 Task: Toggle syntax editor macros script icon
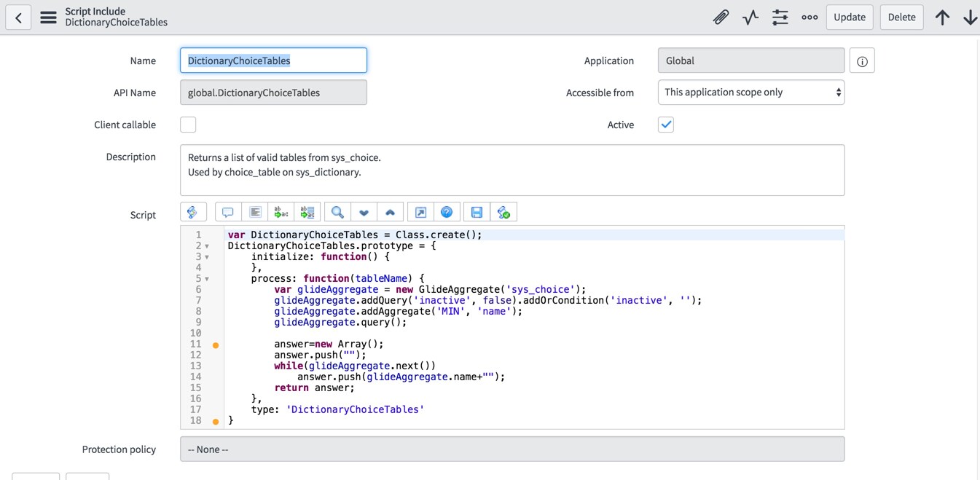(x=193, y=212)
